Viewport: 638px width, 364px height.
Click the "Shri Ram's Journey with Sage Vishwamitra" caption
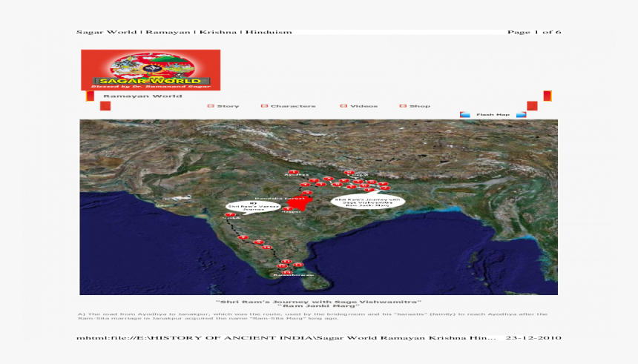318,302
